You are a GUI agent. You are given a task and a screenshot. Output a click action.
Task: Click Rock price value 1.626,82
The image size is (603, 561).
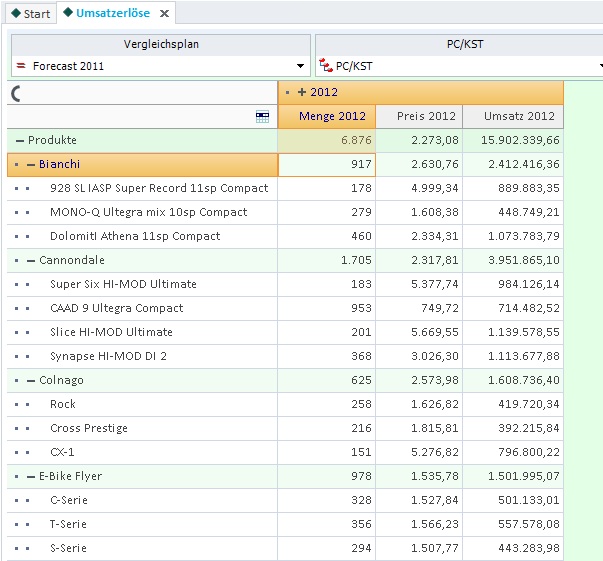click(419, 404)
